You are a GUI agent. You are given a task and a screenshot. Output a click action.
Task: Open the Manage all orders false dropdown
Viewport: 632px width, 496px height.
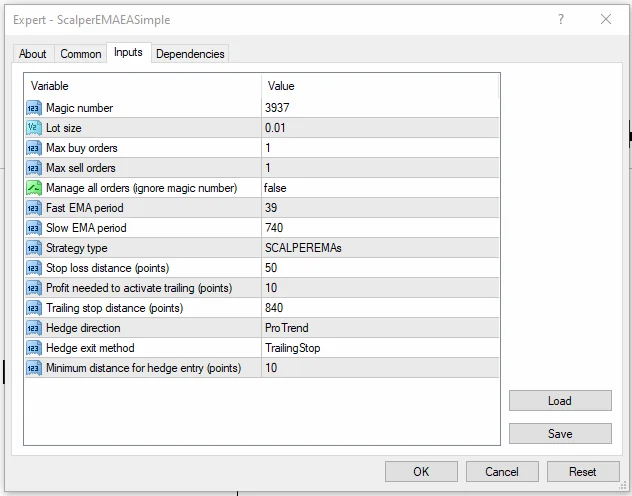[x=380, y=188]
